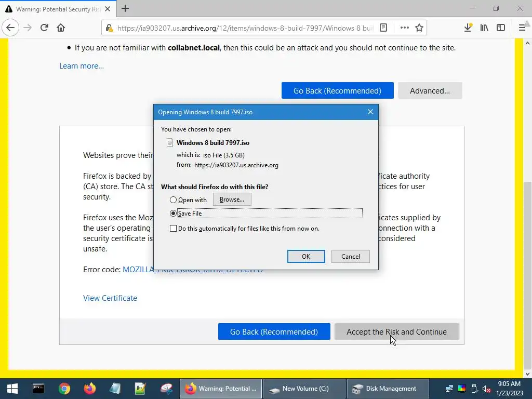The height and width of the screenshot is (399, 532).
Task: Click the safely remove hardware tray icon
Action: [x=474, y=389]
